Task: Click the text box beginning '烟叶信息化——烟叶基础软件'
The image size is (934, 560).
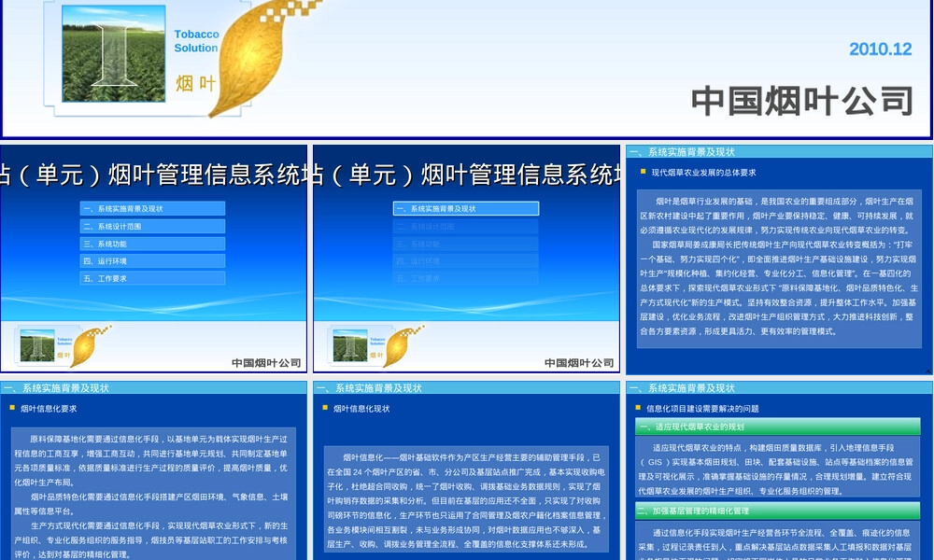Action: 466,500
